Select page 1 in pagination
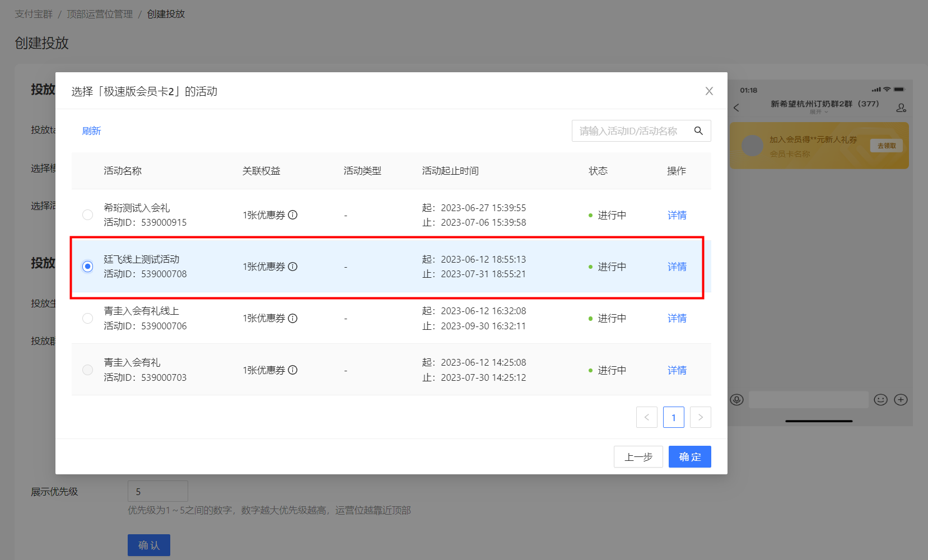 673,417
